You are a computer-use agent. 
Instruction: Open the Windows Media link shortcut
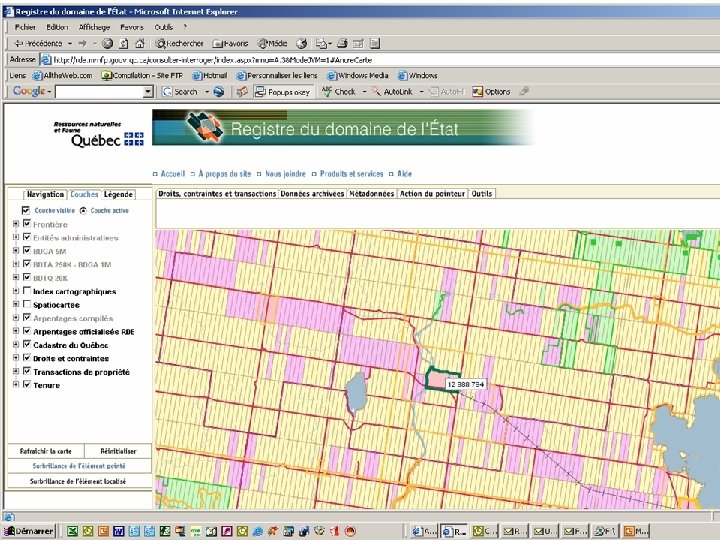tap(357, 75)
